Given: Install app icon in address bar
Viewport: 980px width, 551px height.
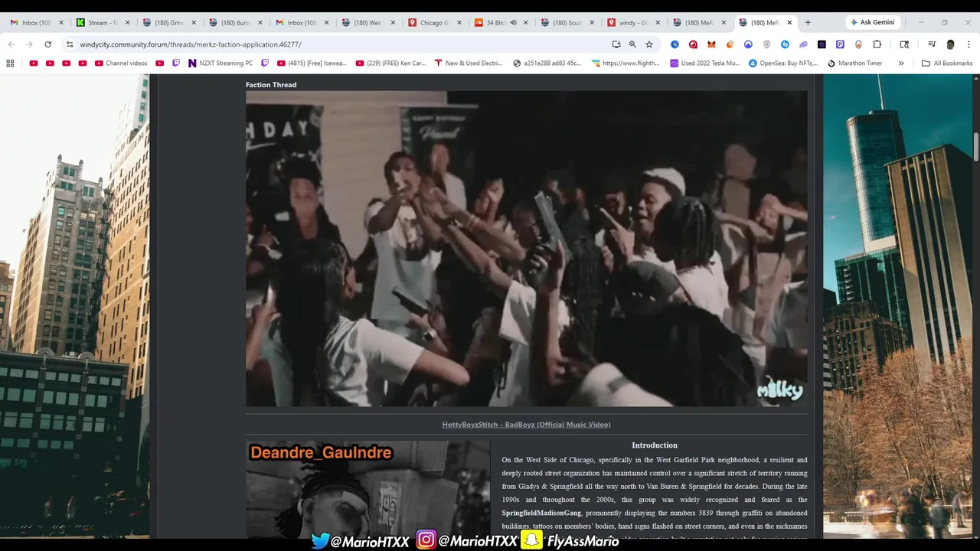Looking at the screenshot, I should click(x=616, y=44).
